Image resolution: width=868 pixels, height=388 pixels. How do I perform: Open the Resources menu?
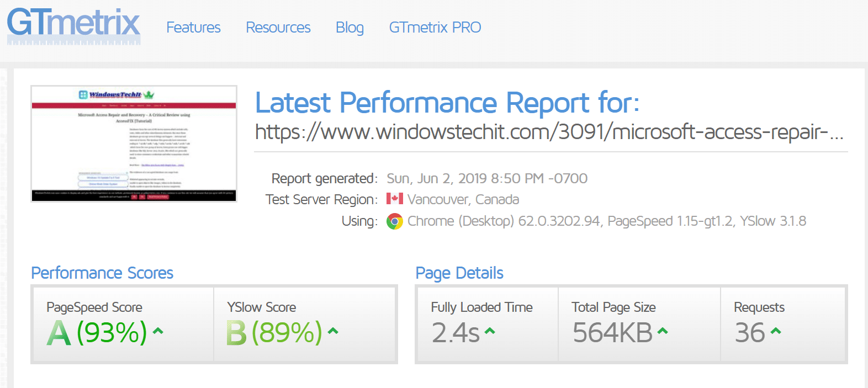click(x=278, y=28)
